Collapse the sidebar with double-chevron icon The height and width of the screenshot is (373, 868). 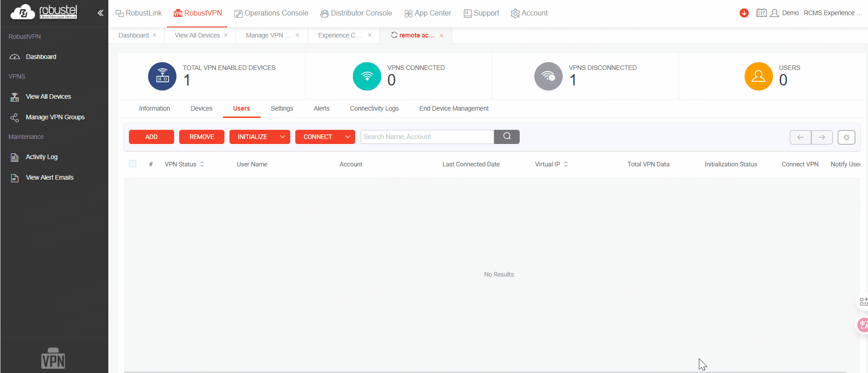click(x=101, y=13)
